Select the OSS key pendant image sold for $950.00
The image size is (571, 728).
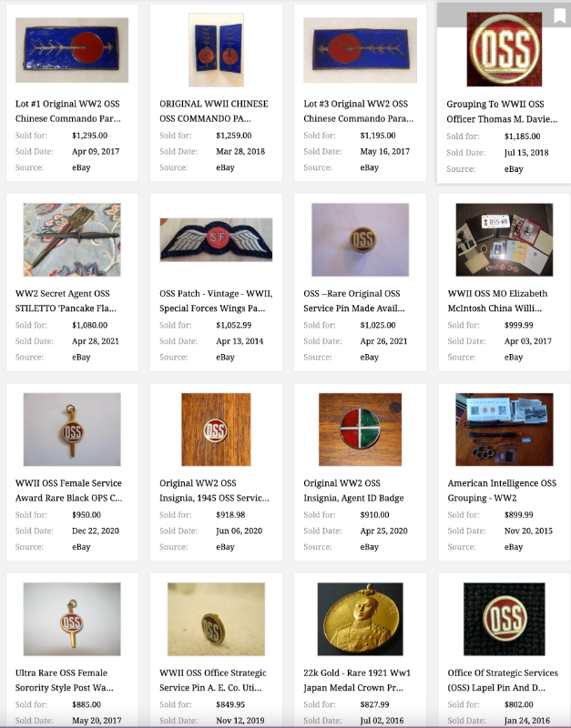pyautogui.click(x=72, y=430)
